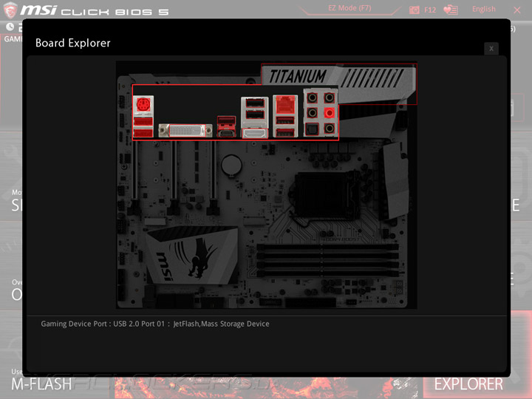Select the red PS/2 port on the I/O panel
The image size is (532, 399).
point(143,104)
